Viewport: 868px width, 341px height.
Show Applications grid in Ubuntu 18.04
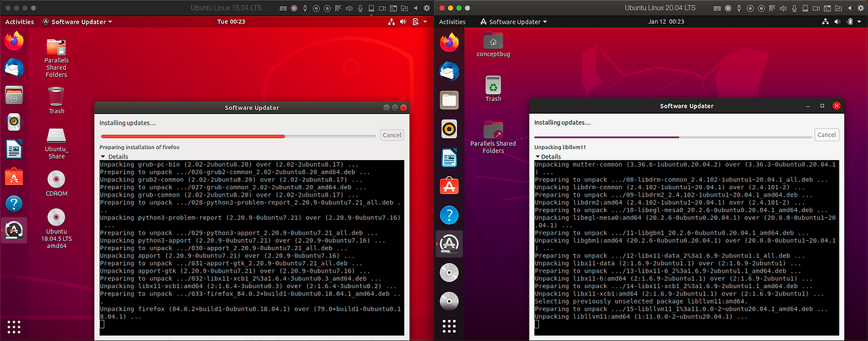click(14, 326)
